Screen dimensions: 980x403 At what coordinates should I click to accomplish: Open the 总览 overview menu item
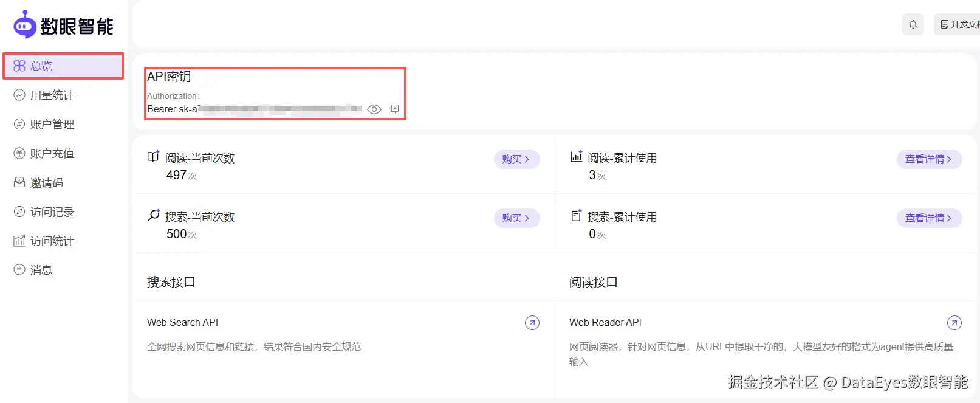pyautogui.click(x=63, y=66)
